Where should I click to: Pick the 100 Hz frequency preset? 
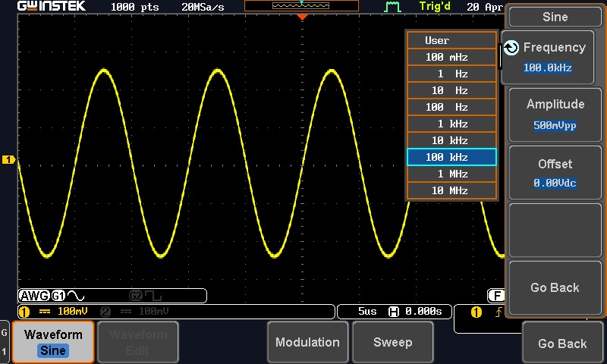tap(451, 107)
